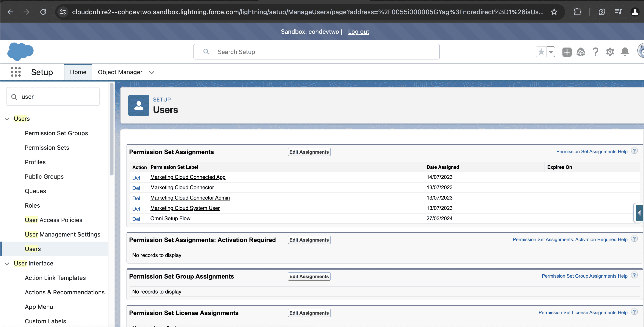Open Marketing Cloud Connector Admin link
Viewport: 644px width, 327px height.
190,197
